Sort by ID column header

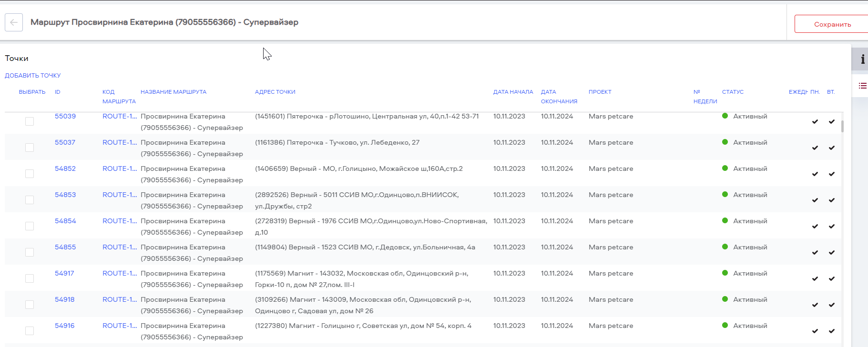point(58,92)
